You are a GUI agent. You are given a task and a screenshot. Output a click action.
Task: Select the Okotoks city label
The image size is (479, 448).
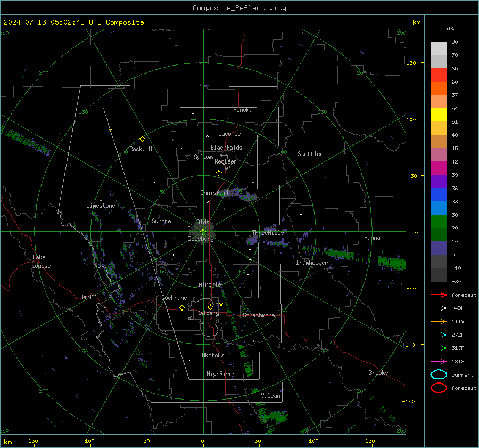coord(213,355)
